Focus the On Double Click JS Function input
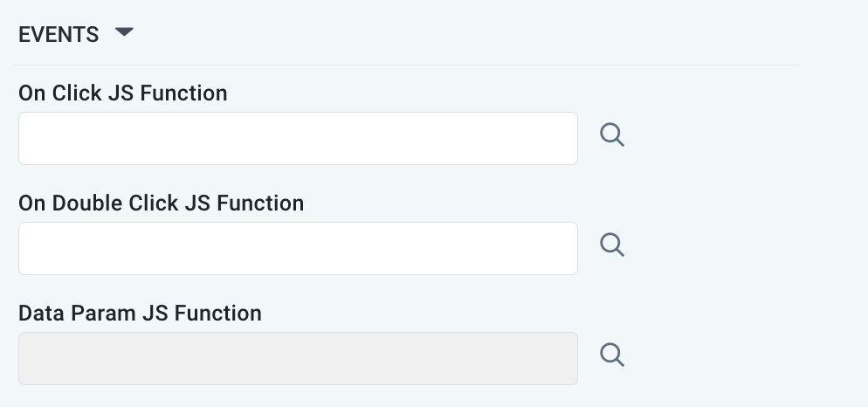 coord(298,248)
